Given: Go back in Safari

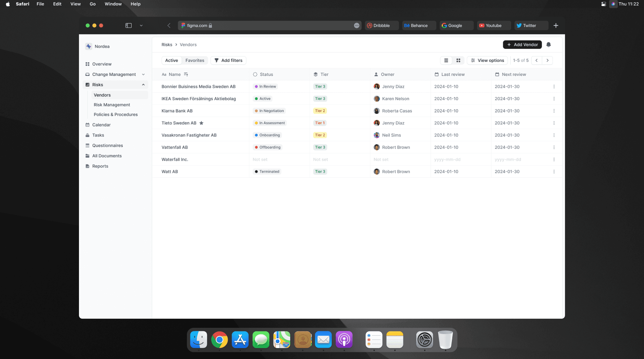Looking at the screenshot, I should pyautogui.click(x=169, y=25).
